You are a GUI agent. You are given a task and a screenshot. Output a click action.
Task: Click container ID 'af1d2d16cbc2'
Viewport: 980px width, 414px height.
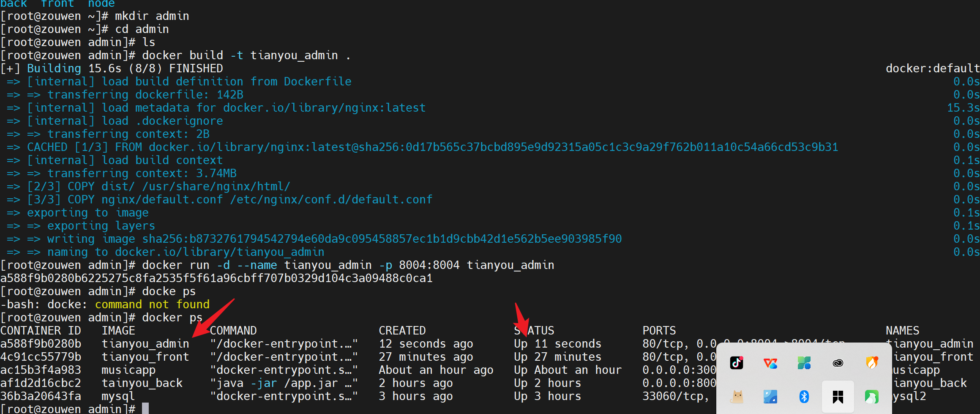(x=41, y=383)
